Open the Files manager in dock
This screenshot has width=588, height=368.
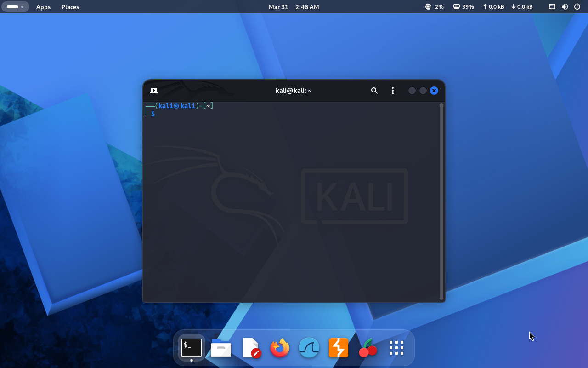click(221, 348)
